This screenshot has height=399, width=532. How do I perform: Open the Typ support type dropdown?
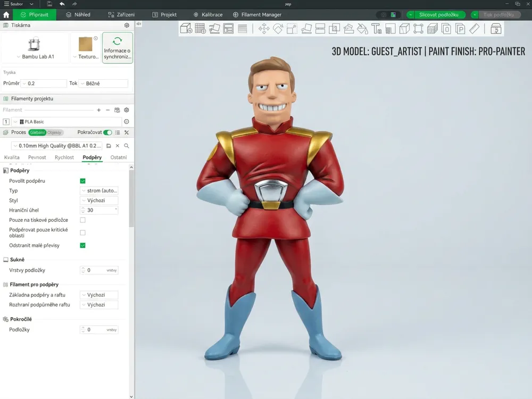(x=99, y=190)
